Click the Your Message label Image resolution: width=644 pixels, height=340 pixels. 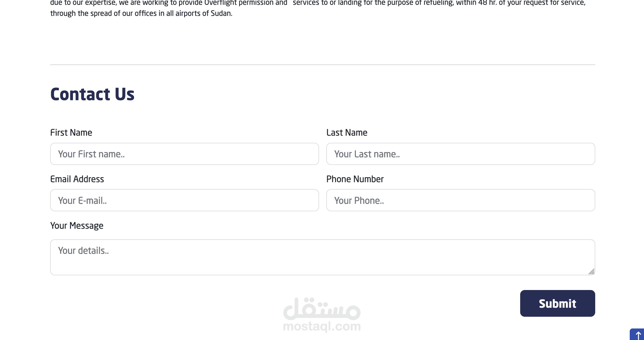pos(77,226)
